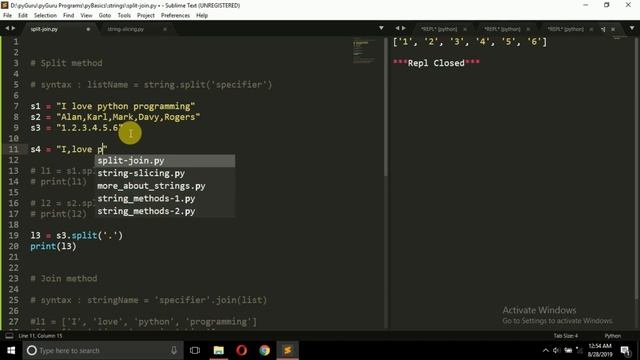The image size is (640, 360).
Task: Click the minimap in the left editor
Action: (365, 51)
